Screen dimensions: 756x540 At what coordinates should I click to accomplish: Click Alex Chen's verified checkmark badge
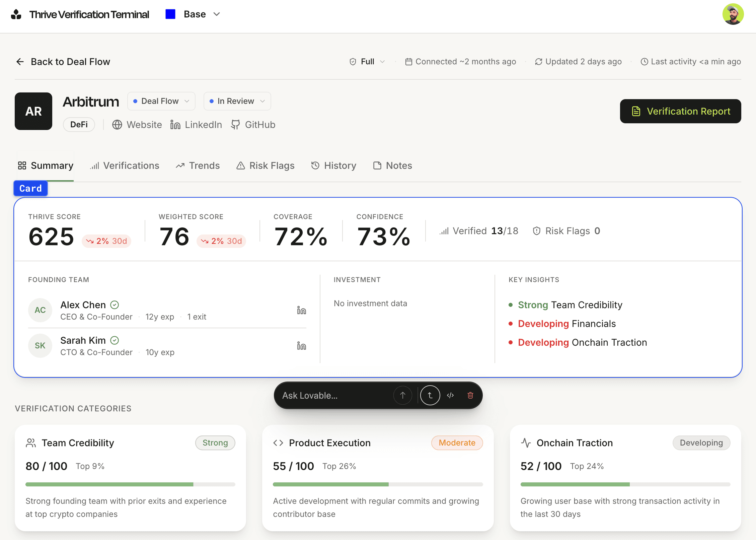coord(115,305)
